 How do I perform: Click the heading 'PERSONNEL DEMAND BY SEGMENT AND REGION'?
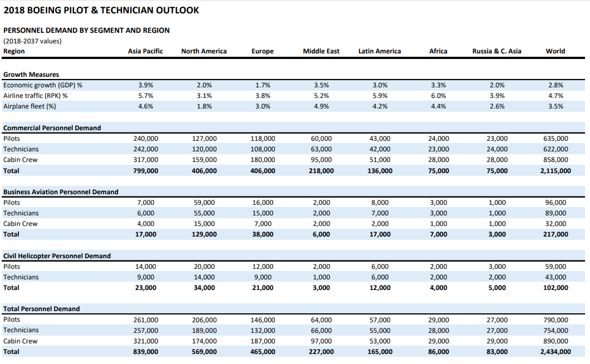(86, 31)
